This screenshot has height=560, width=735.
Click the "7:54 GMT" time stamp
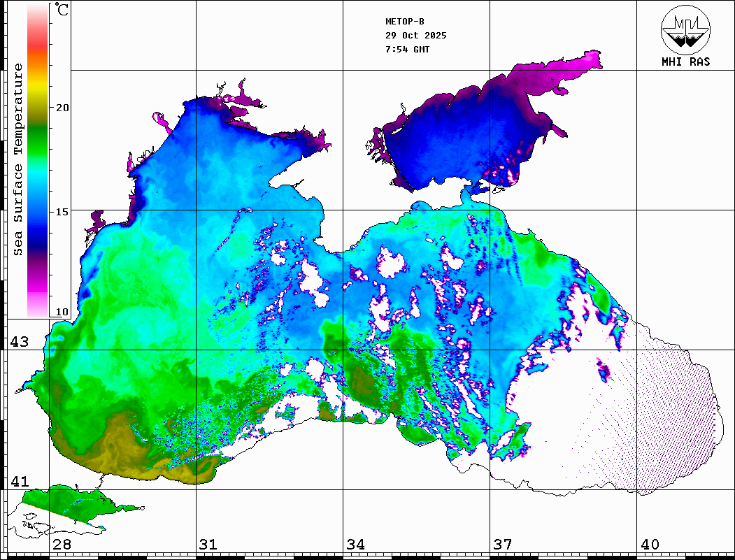(x=408, y=50)
